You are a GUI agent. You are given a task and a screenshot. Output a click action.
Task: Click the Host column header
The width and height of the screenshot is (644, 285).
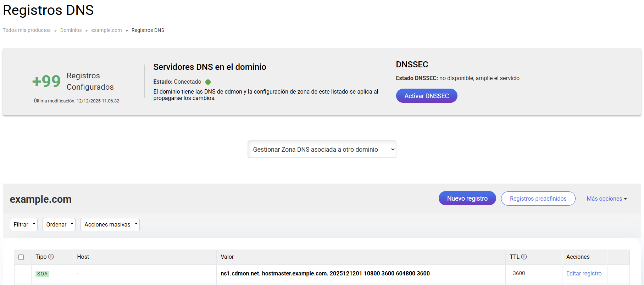[83, 257]
